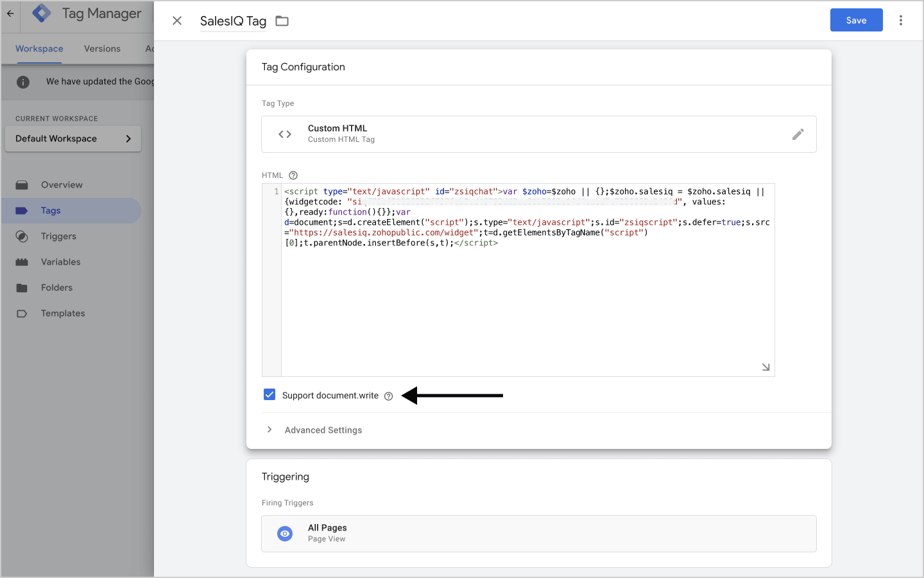Open Templates in the sidebar
The image size is (924, 578).
[x=71, y=313]
